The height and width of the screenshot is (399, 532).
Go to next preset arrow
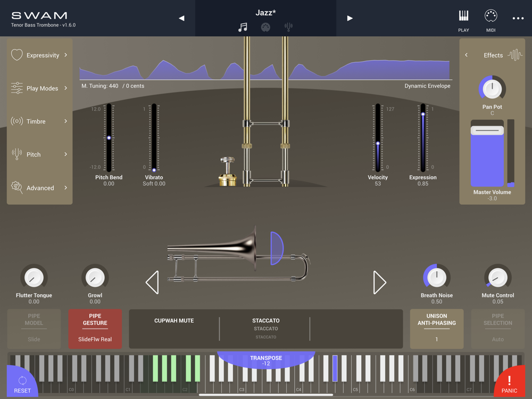coord(350,18)
